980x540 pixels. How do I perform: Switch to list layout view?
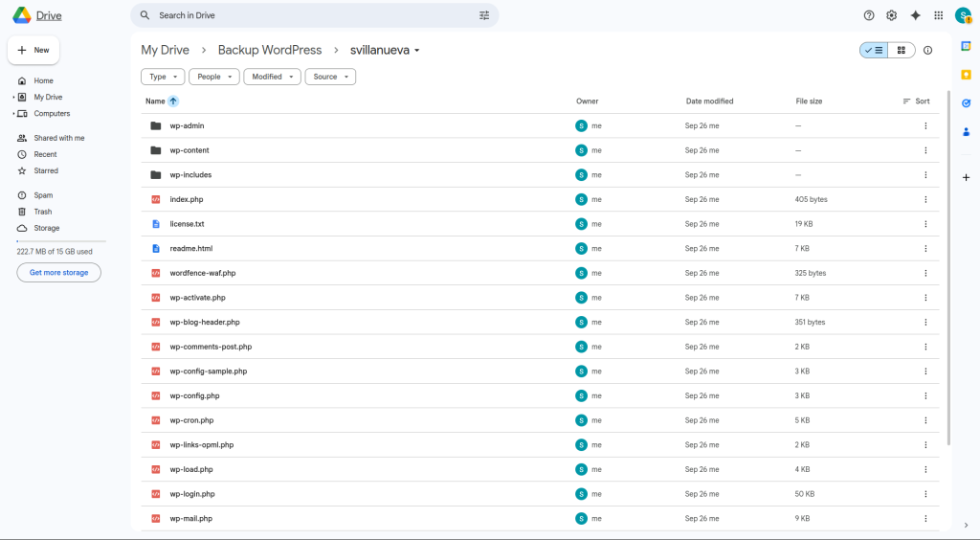[874, 51]
